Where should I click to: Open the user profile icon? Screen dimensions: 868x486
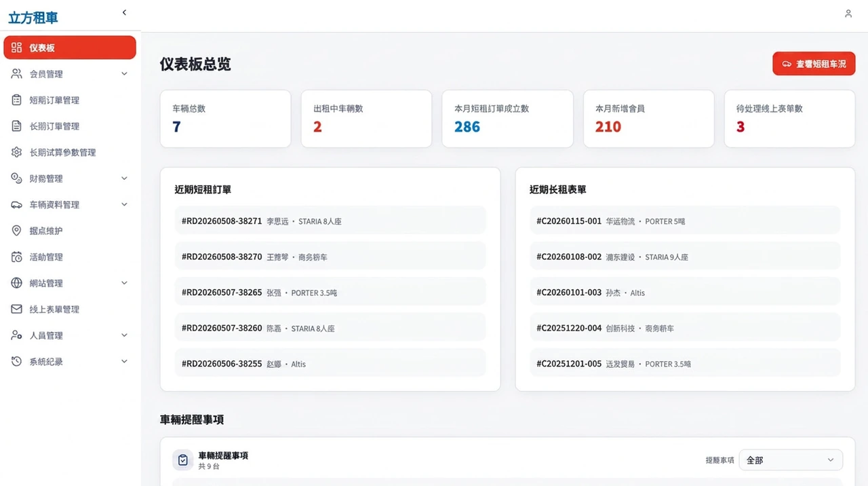pos(848,14)
